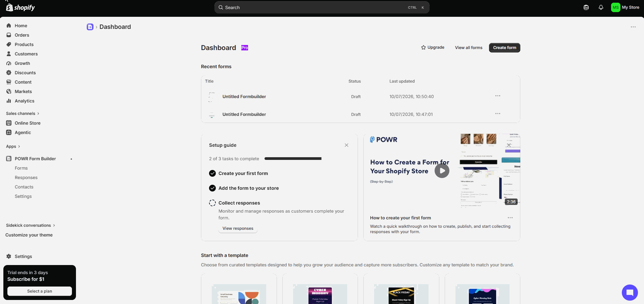The width and height of the screenshot is (644, 304).
Task: Open Orders in the sidebar
Action: (x=22, y=35)
